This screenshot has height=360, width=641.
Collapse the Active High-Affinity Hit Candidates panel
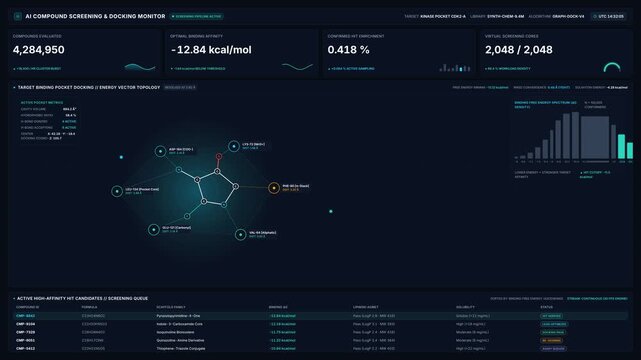pyautogui.click(x=14, y=298)
